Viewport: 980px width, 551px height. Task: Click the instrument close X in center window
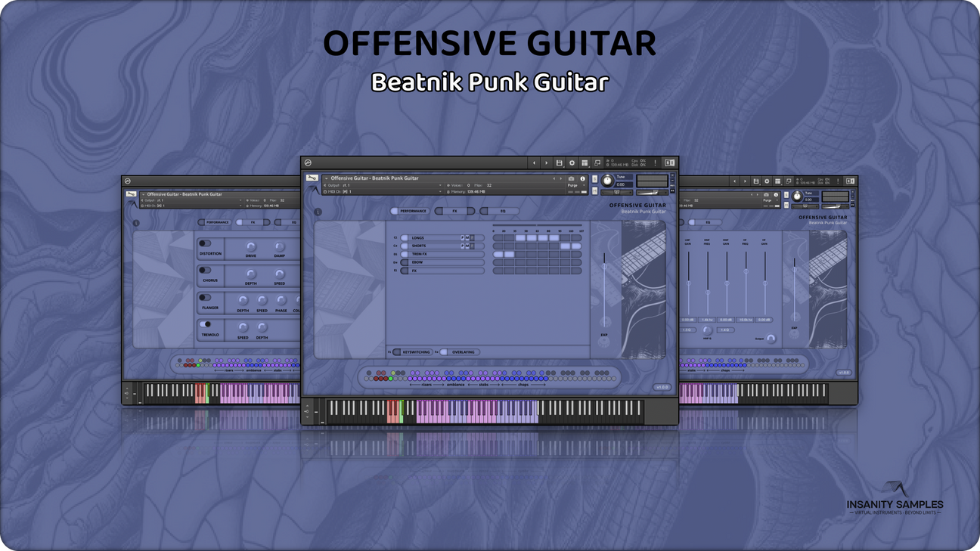tap(672, 175)
